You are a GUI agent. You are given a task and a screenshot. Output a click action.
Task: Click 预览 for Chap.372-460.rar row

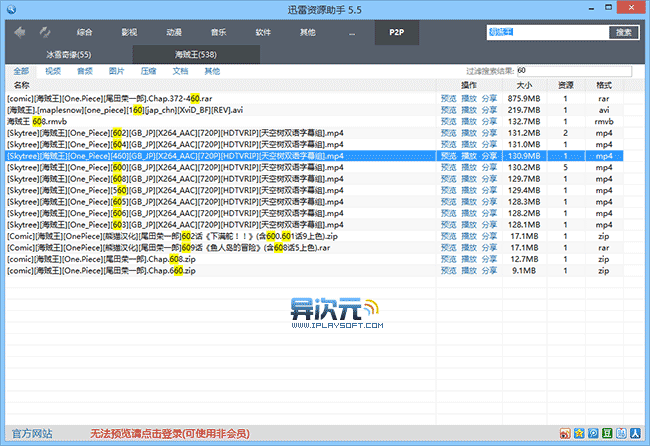pos(449,99)
